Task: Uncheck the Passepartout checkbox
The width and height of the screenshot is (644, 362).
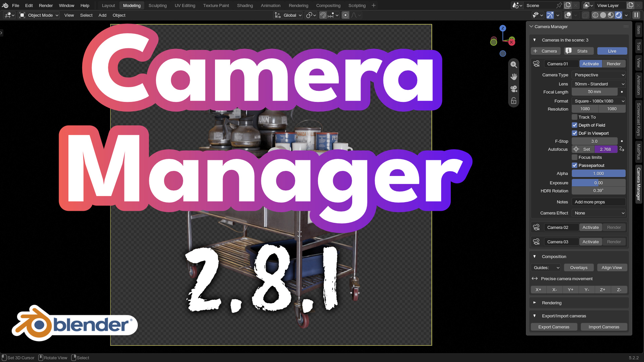Action: [575, 165]
